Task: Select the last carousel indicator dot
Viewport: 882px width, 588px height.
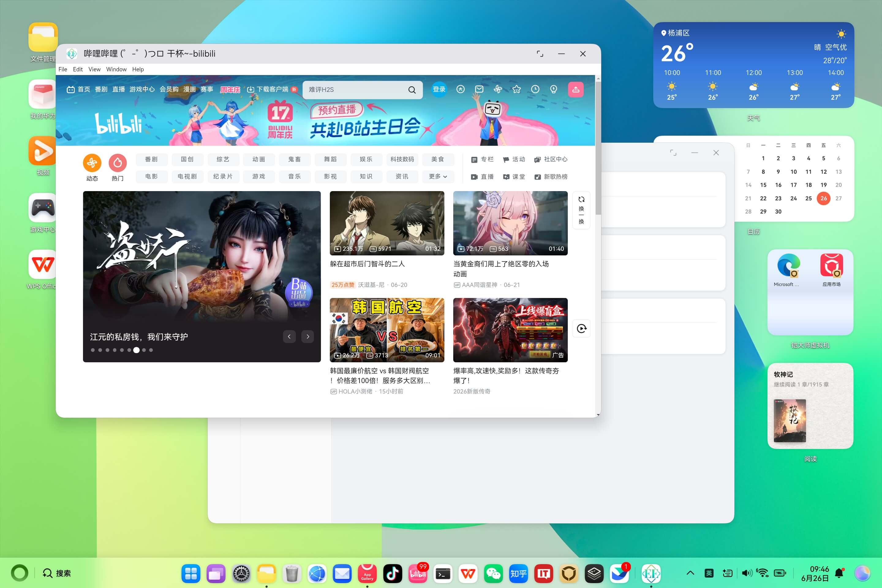Action: pos(151,350)
